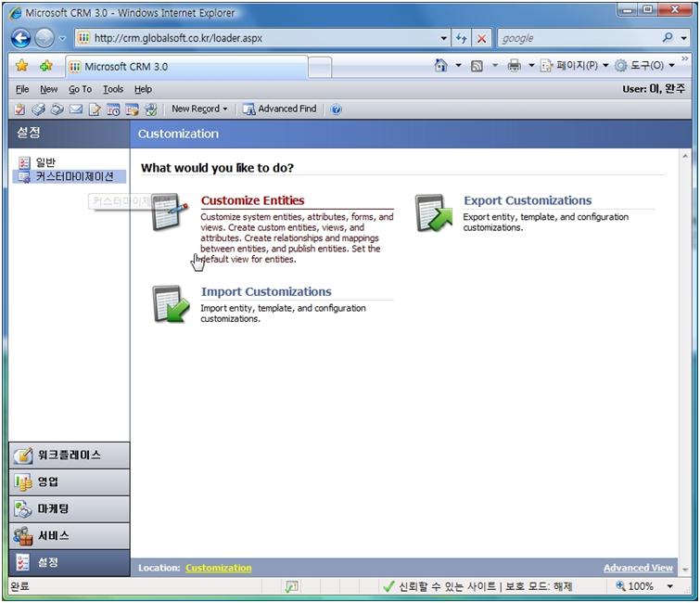Click the Customize Entities link
This screenshot has height=603, width=700.
coord(252,200)
